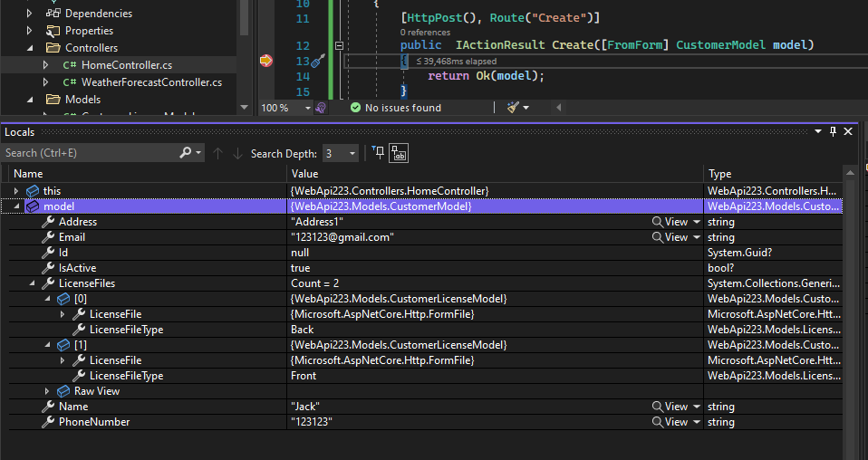Toggle auto hide pin for Locals window
The height and width of the screenshot is (460, 868).
point(833,131)
